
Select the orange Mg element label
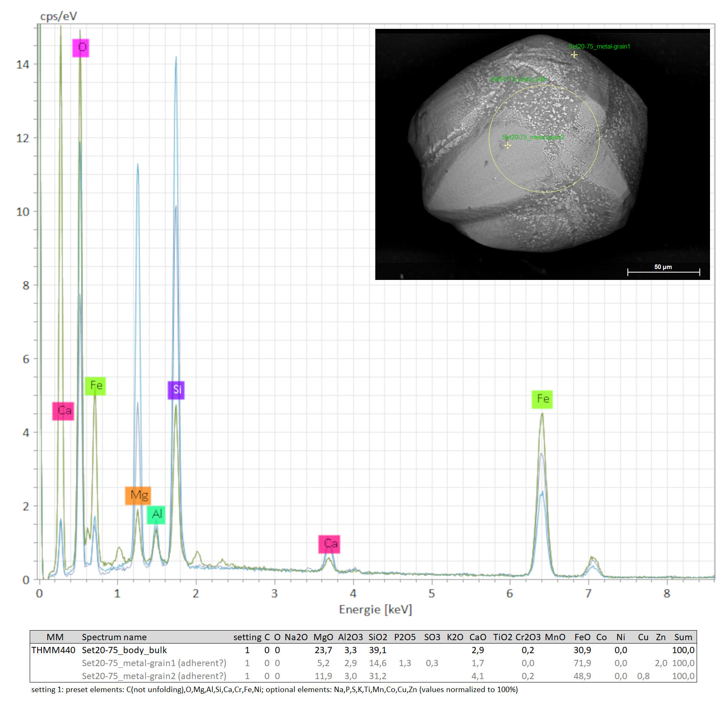tap(138, 496)
